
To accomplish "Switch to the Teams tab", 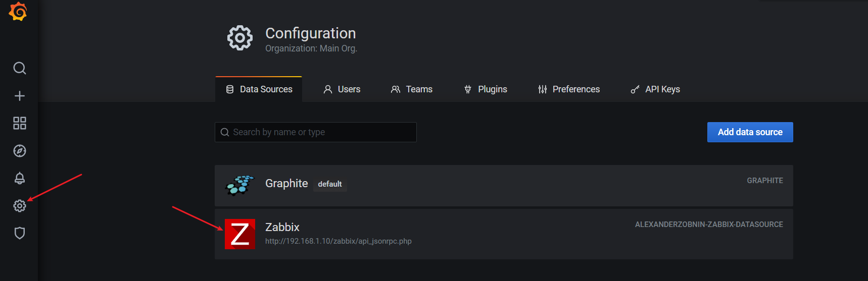I will pyautogui.click(x=411, y=89).
